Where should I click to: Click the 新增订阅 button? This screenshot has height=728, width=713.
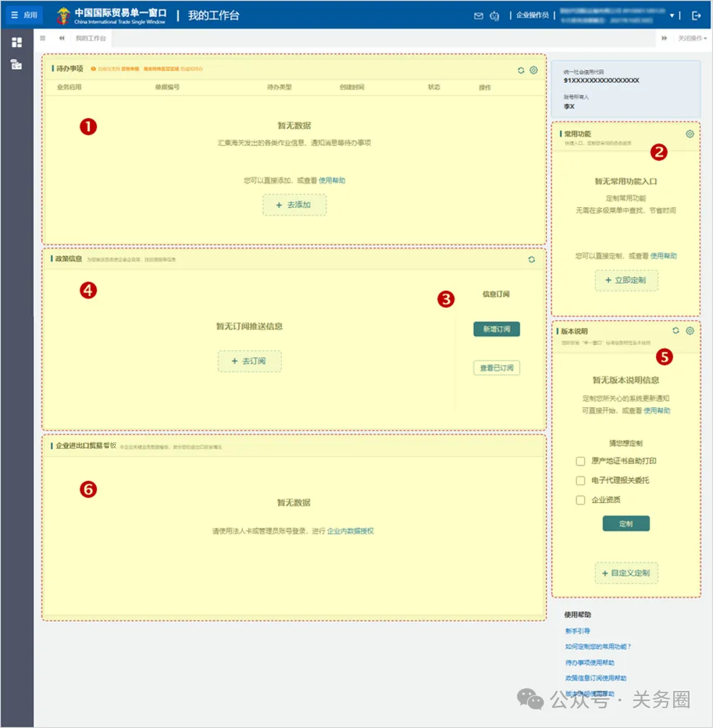tap(497, 329)
